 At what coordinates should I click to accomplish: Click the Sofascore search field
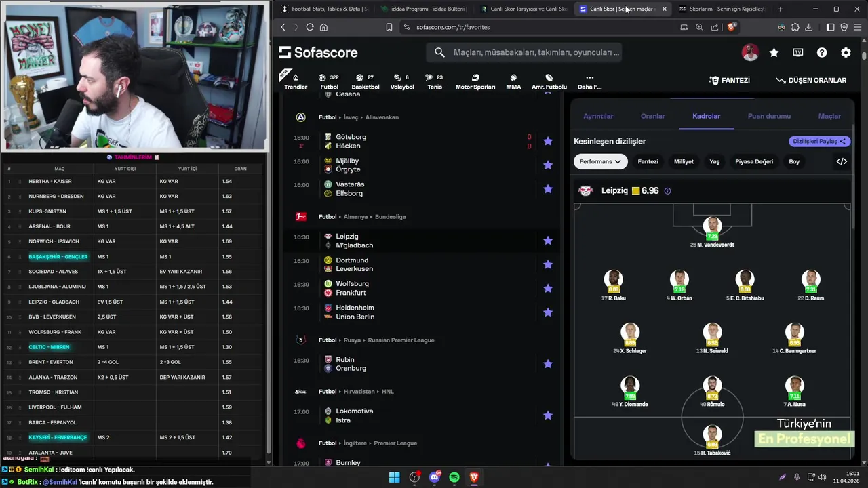pyautogui.click(x=524, y=52)
